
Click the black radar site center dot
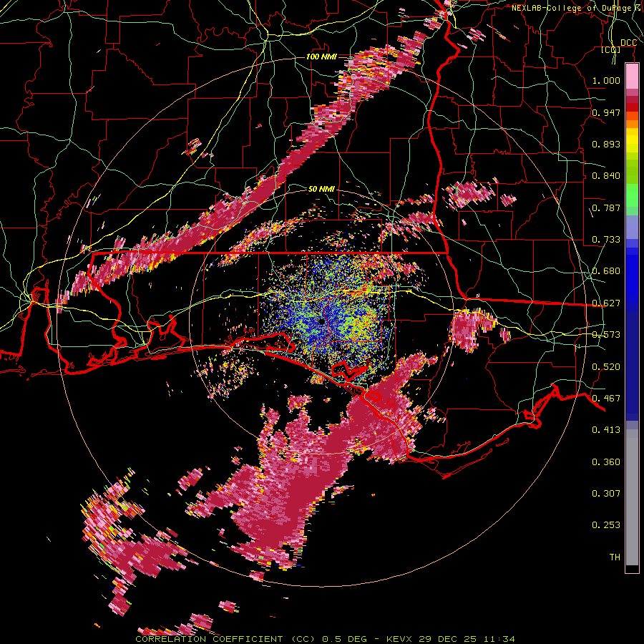click(321, 321)
